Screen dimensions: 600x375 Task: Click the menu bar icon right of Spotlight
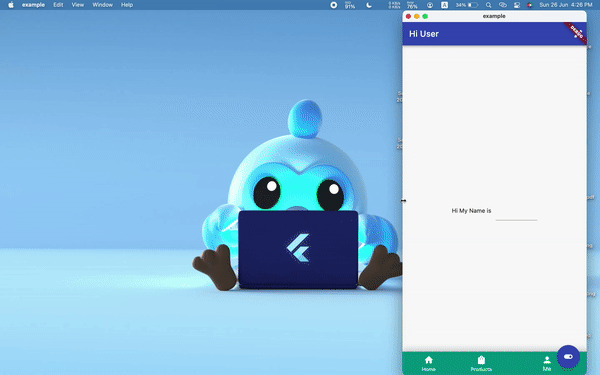coord(503,5)
